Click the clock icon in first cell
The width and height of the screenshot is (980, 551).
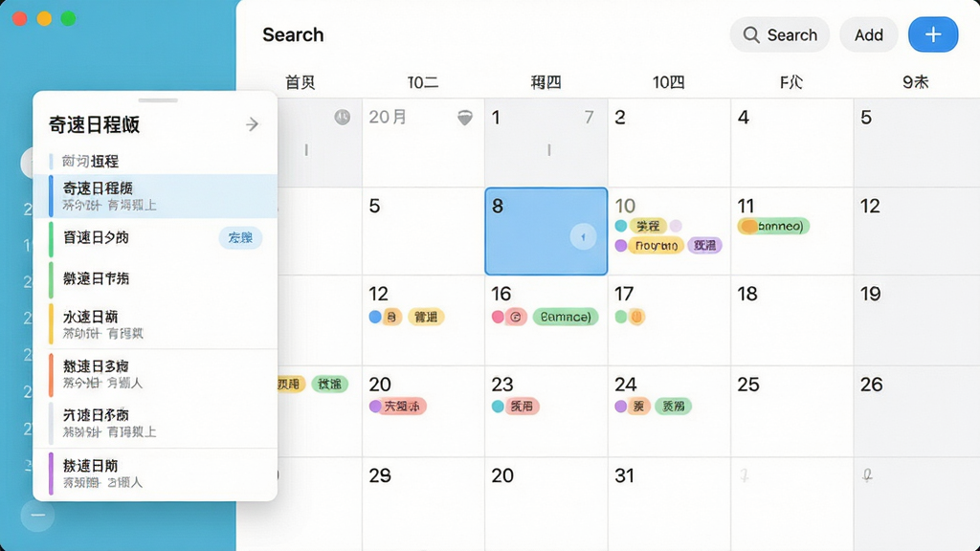point(342,117)
